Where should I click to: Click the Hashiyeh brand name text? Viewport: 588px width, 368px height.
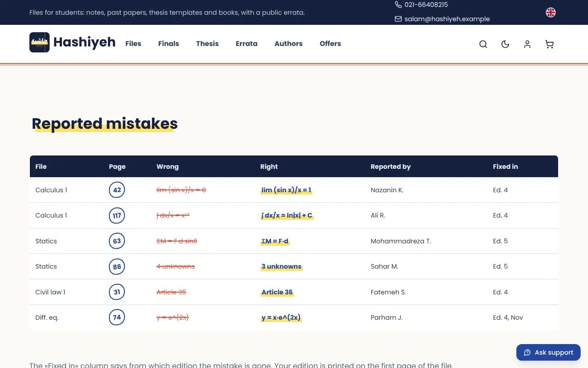pyautogui.click(x=85, y=42)
